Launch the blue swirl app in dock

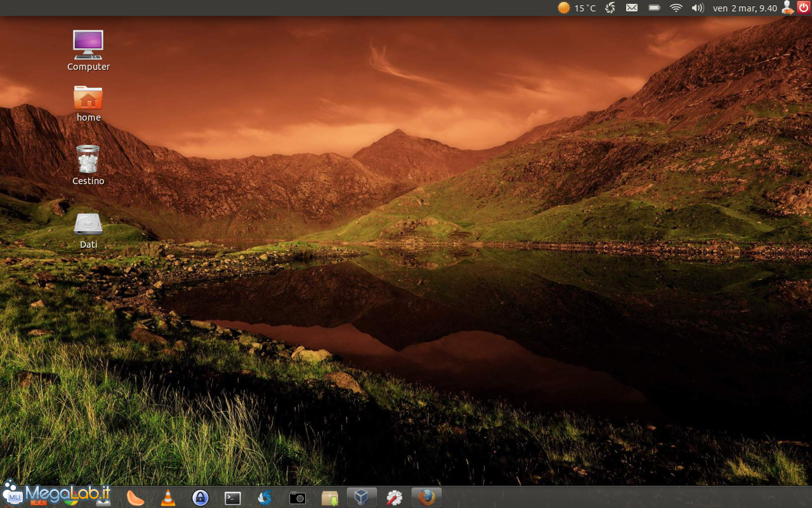pyautogui.click(x=265, y=498)
